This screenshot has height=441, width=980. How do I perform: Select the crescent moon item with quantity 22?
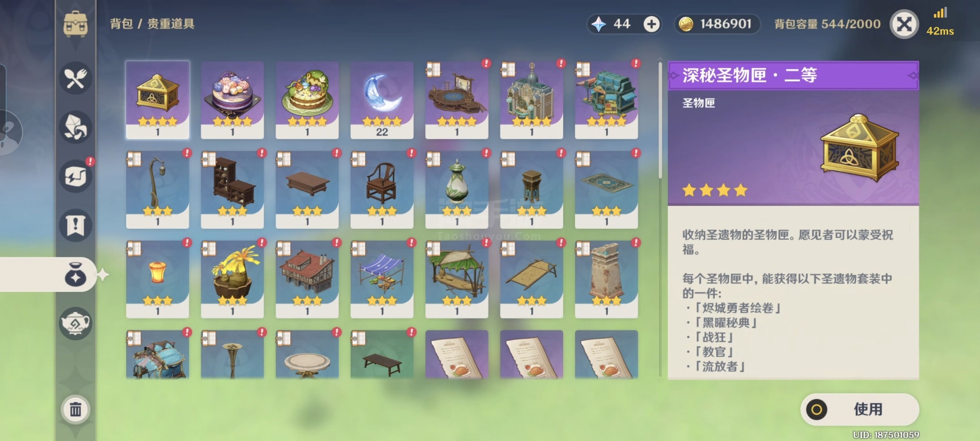(382, 100)
